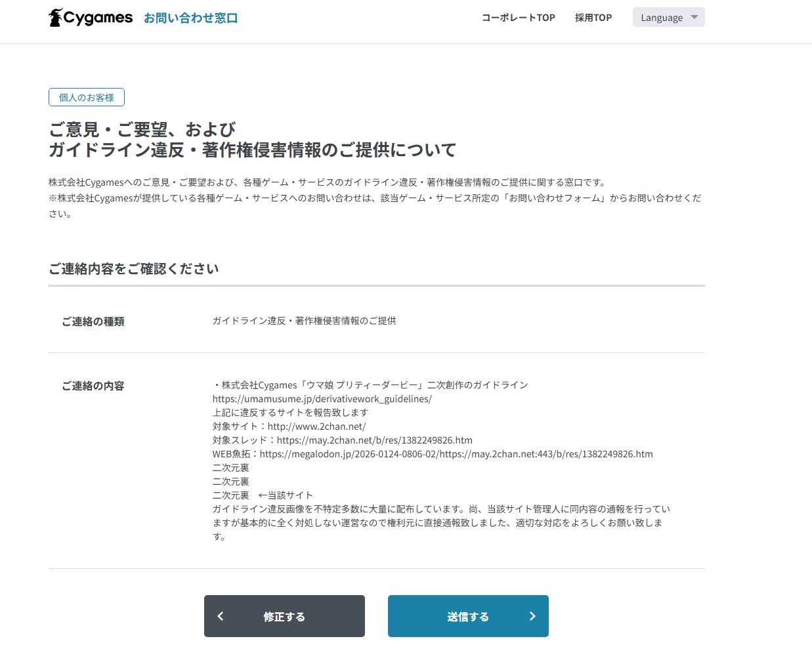The image size is (812, 664).
Task: Click the ガイドライン違反・著作権侵害情報のご提供 type value
Action: click(x=304, y=321)
